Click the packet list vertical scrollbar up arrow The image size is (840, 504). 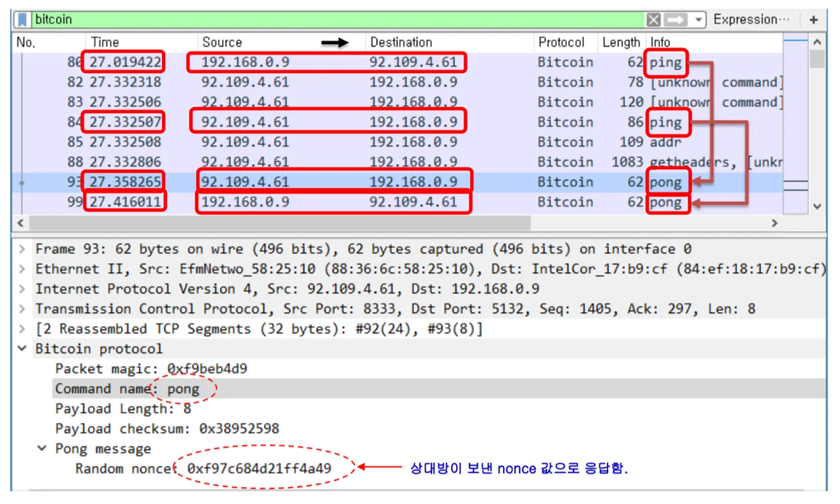click(817, 42)
